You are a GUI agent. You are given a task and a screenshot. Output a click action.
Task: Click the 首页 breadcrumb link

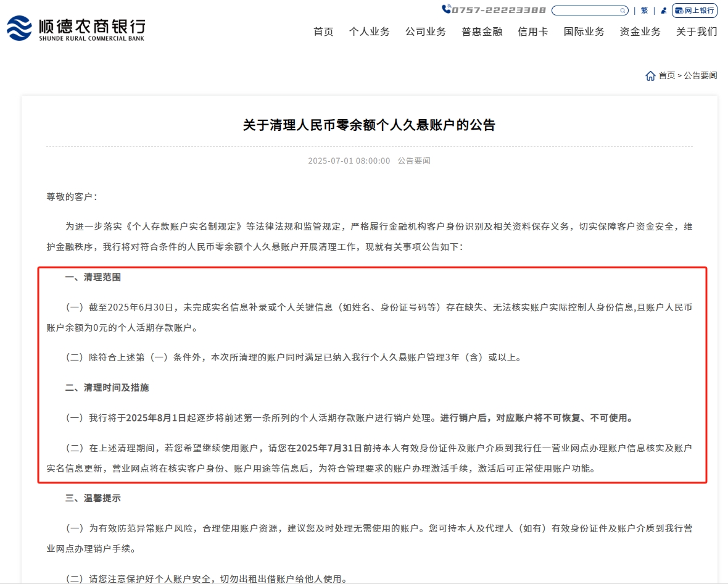(x=667, y=75)
